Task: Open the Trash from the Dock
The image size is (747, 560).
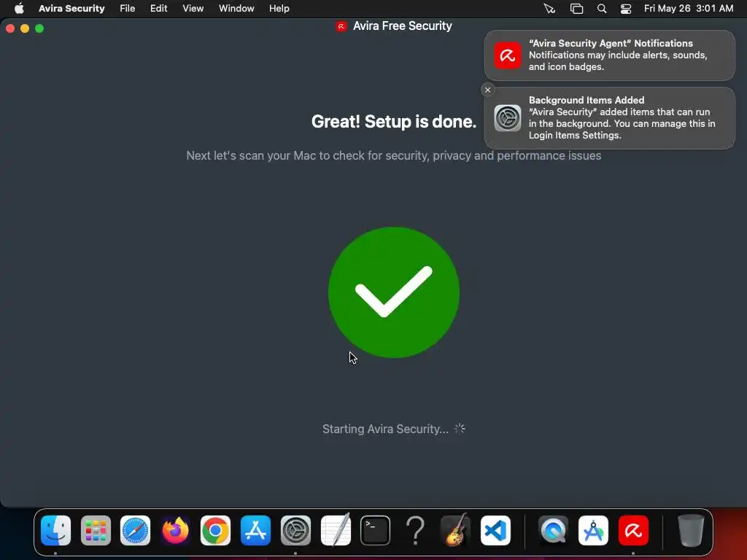Action: coord(691,531)
